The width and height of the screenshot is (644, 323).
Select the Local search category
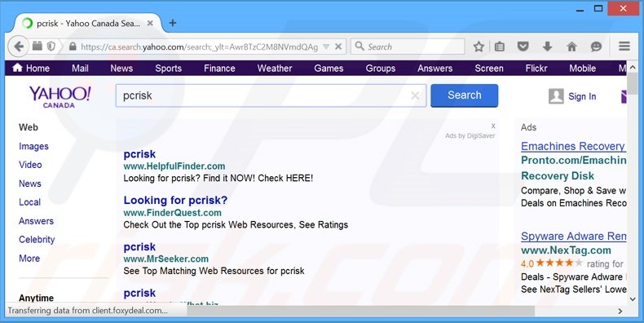[x=29, y=202]
